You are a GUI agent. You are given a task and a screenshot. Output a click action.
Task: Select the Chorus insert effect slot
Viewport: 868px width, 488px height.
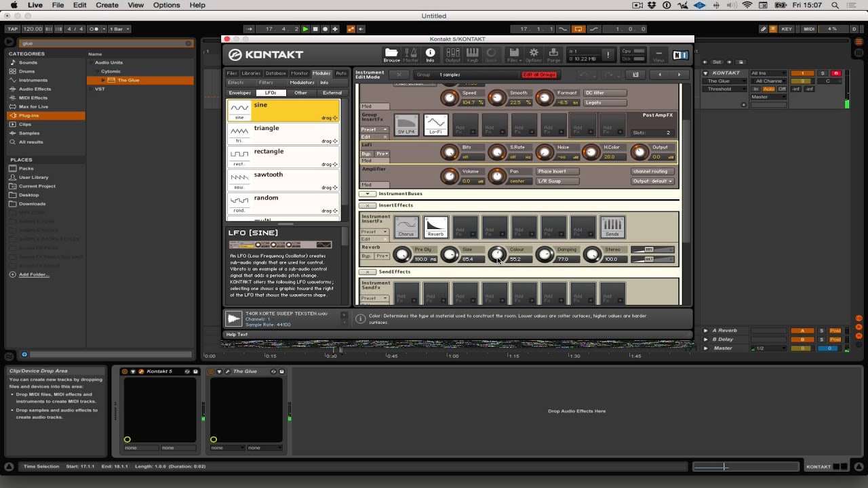406,227
